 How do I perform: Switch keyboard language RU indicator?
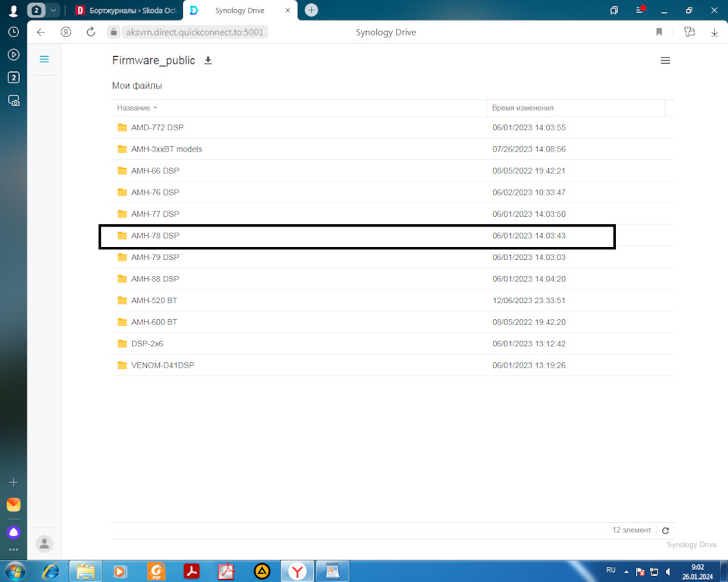[610, 570]
